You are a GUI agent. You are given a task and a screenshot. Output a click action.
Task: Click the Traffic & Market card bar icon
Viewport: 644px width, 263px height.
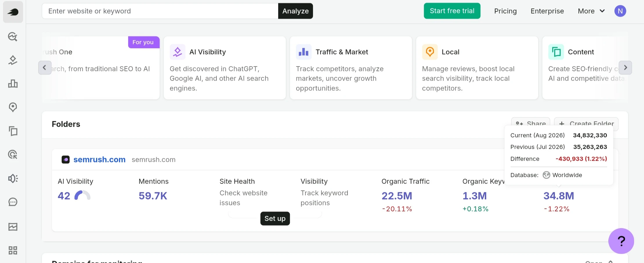coord(303,52)
